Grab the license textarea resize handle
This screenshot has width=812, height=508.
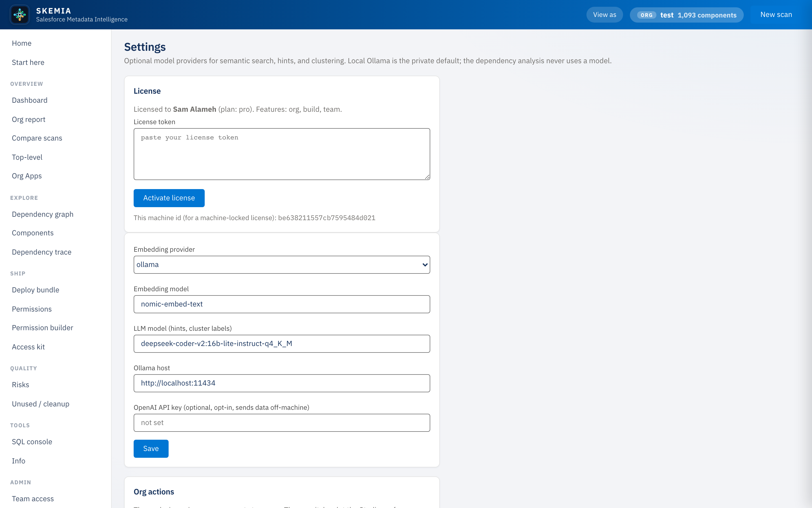coord(427,177)
